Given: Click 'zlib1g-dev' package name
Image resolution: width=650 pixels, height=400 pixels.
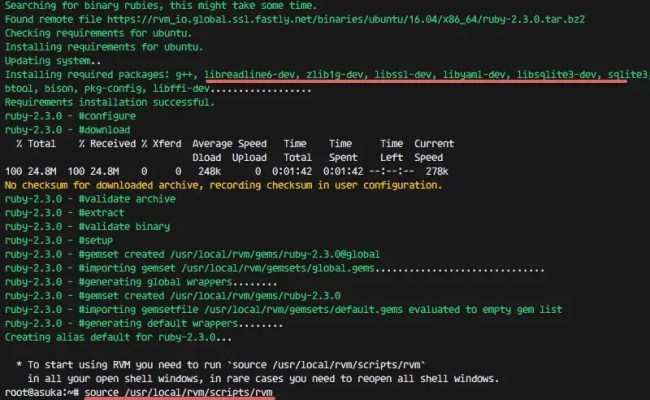Looking at the screenshot, I should [337, 75].
